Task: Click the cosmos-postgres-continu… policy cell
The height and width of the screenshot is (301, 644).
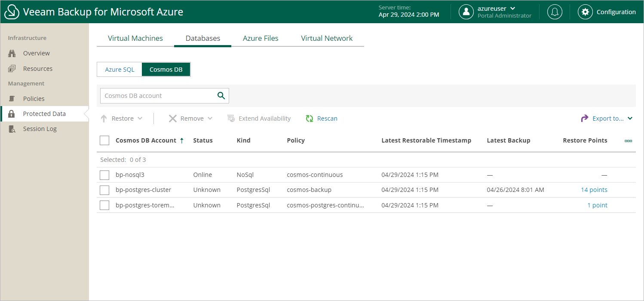Action: point(325,205)
